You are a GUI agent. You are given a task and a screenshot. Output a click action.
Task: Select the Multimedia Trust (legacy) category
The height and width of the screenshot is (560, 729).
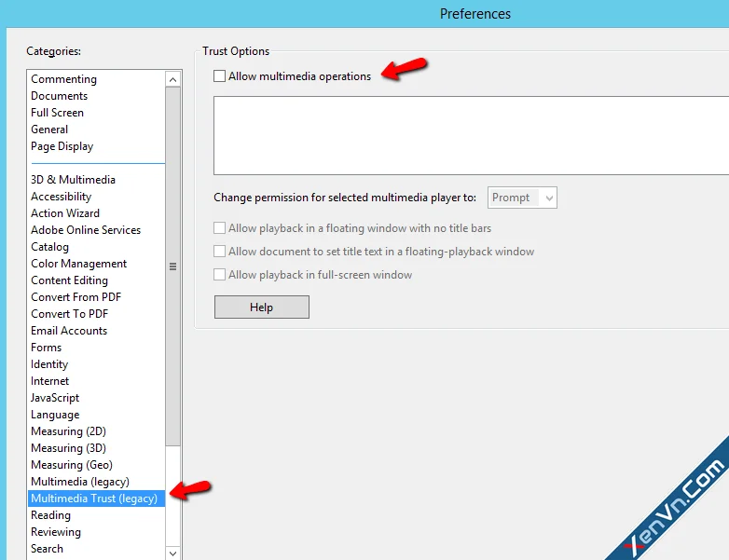point(96,499)
